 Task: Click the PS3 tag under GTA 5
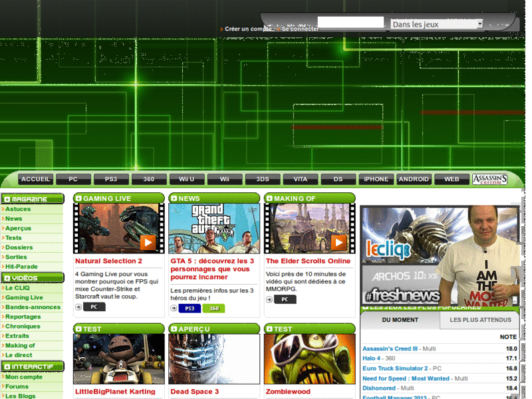pos(190,309)
